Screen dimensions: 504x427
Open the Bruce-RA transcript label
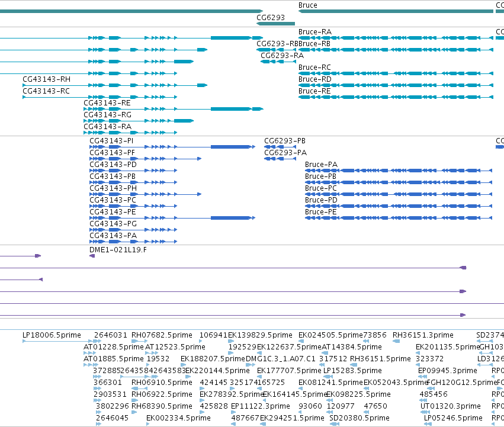click(x=314, y=32)
